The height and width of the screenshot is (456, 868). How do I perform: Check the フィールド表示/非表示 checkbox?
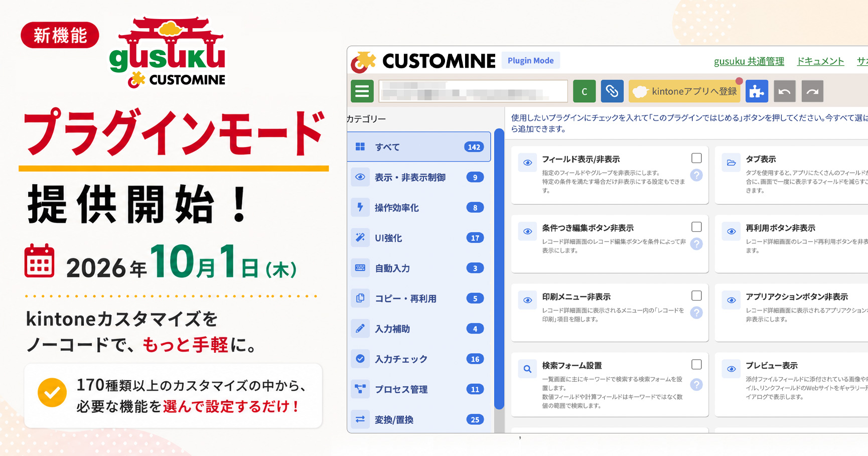coord(696,158)
